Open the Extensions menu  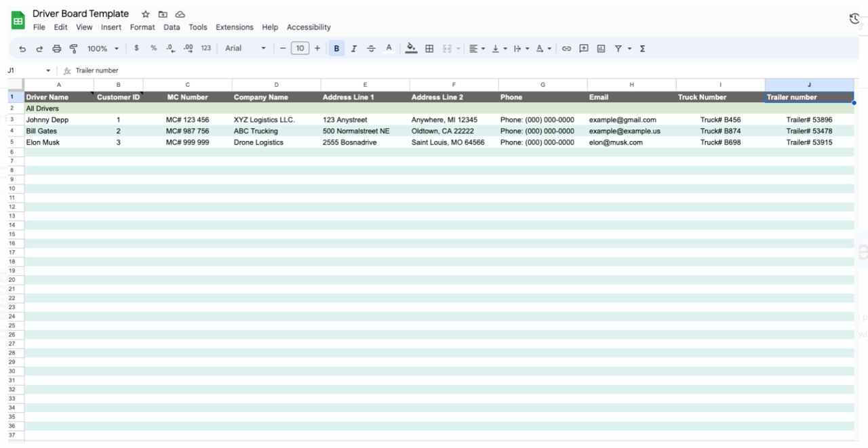click(234, 27)
